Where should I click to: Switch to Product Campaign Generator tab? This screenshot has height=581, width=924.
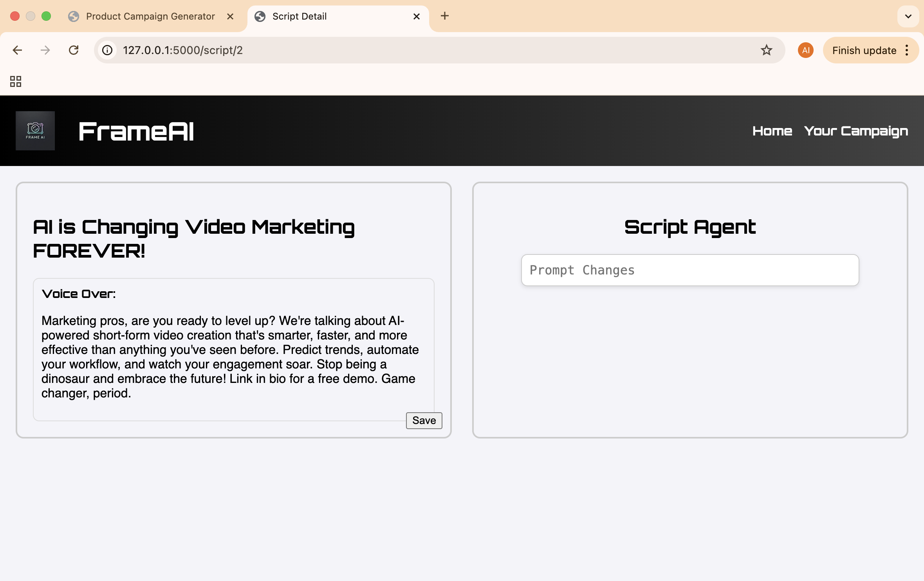click(x=150, y=16)
